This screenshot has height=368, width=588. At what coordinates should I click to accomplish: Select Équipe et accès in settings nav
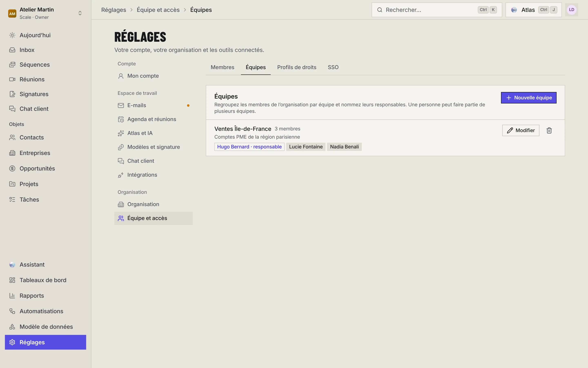[153, 218]
